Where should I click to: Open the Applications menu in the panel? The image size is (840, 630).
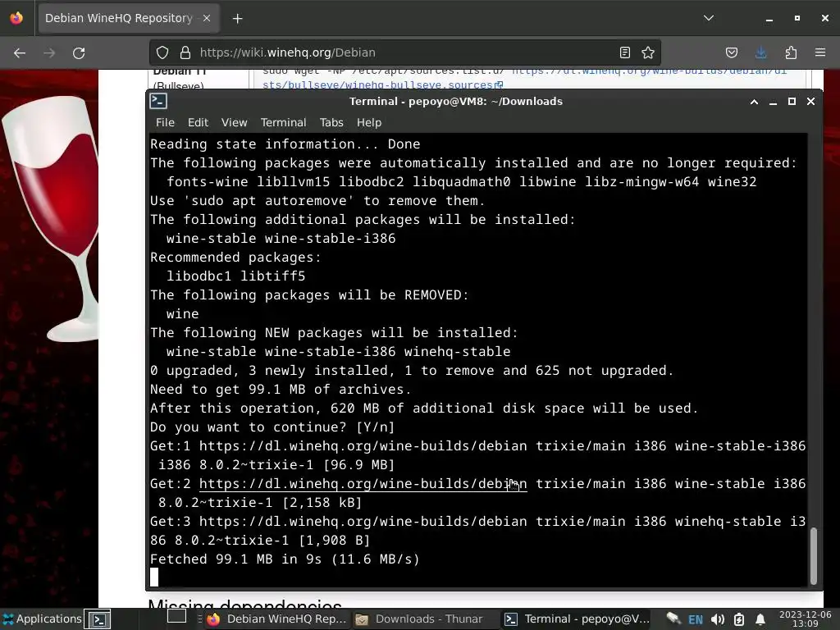(x=42, y=619)
